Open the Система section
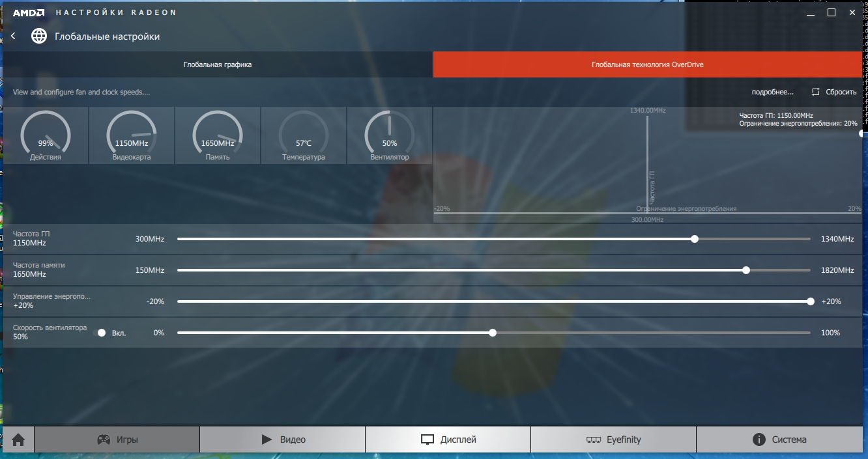Viewport: 868px width, 459px height. pyautogui.click(x=779, y=439)
